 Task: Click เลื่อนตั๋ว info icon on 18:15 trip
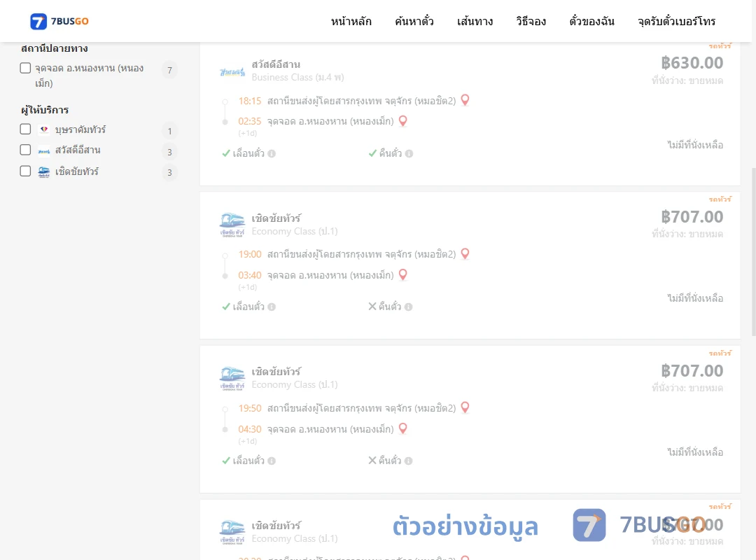pyautogui.click(x=272, y=153)
